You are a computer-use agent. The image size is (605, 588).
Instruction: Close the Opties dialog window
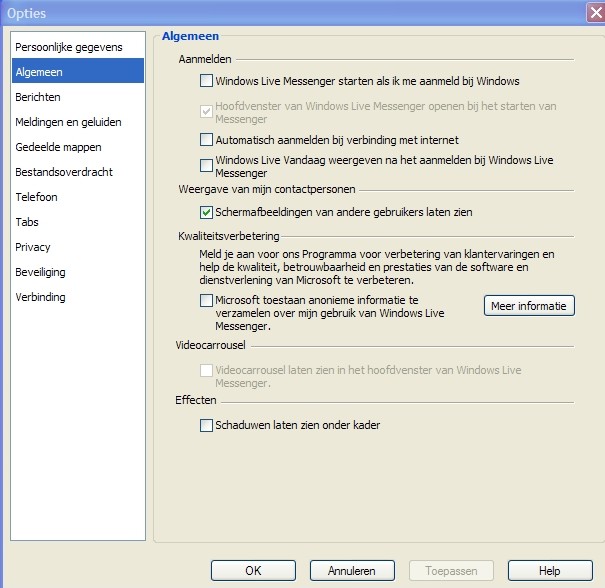[x=596, y=13]
